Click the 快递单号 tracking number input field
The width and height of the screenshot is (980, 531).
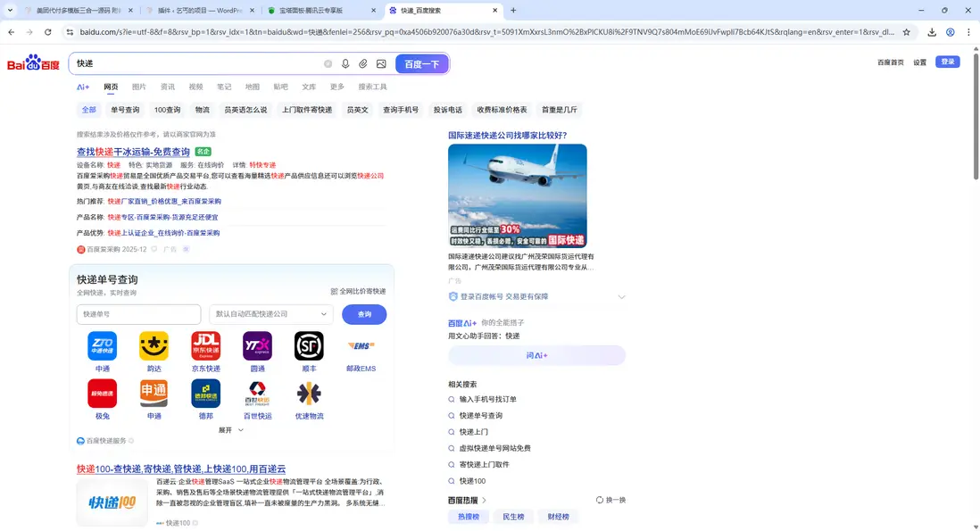[138, 314]
